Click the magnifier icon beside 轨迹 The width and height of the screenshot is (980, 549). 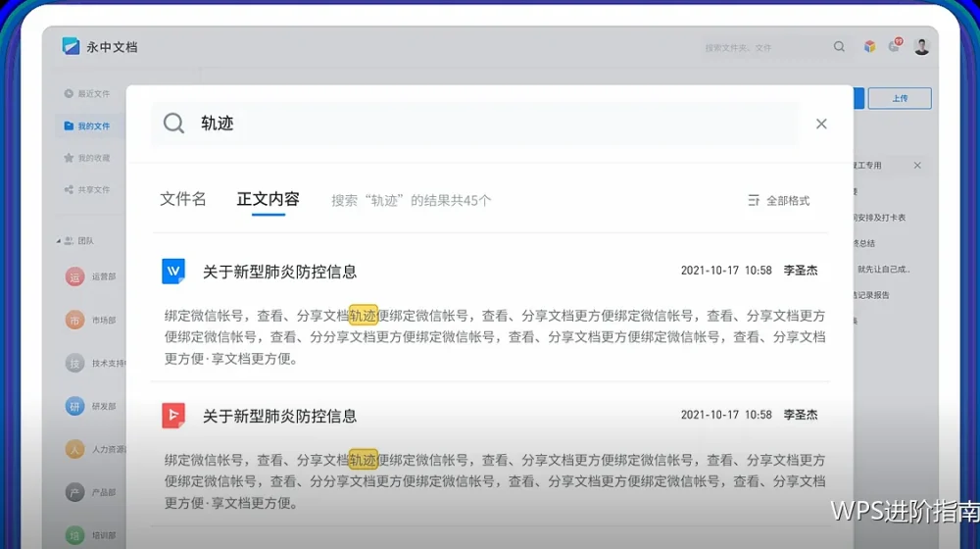(173, 124)
